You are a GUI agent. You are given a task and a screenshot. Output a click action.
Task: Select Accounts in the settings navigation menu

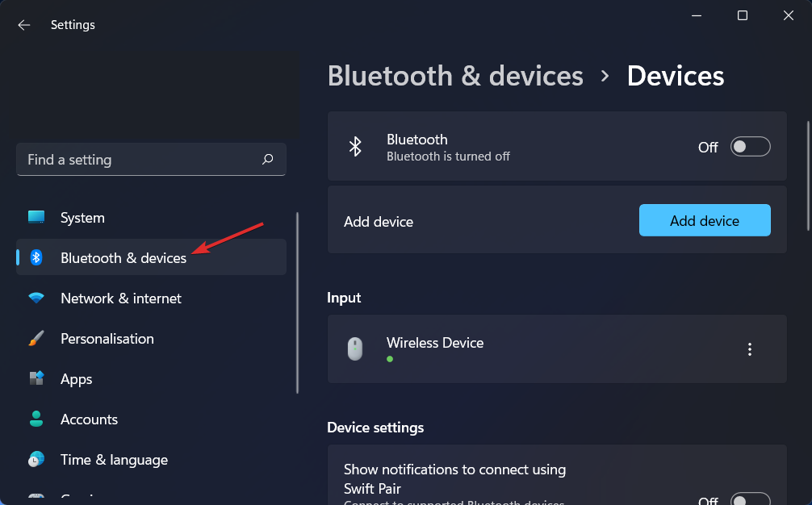(89, 419)
